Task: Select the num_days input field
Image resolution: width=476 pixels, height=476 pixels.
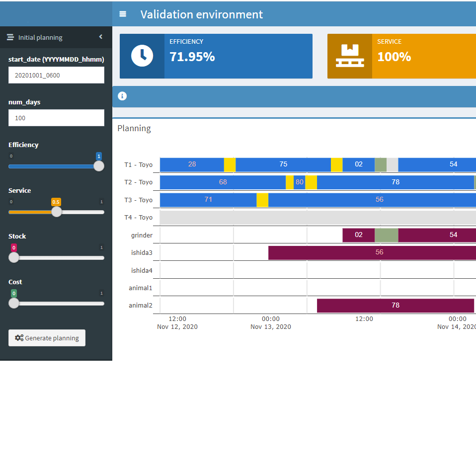Action: coord(56,118)
